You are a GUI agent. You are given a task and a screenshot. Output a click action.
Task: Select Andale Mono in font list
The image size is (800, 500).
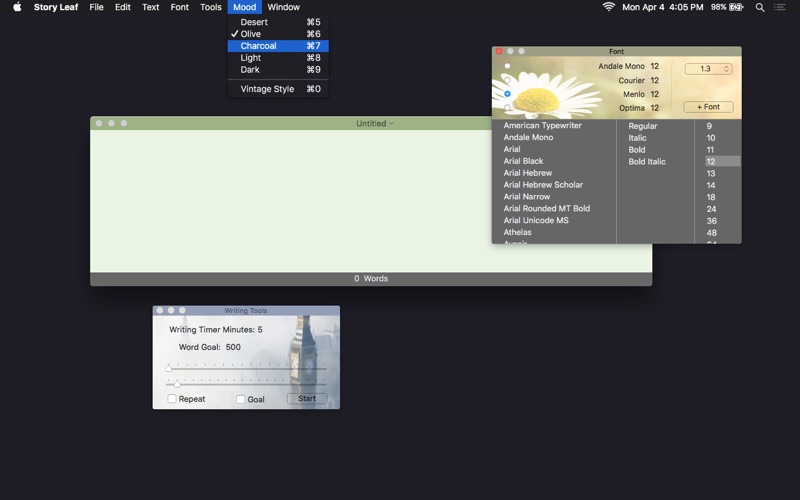pos(528,137)
